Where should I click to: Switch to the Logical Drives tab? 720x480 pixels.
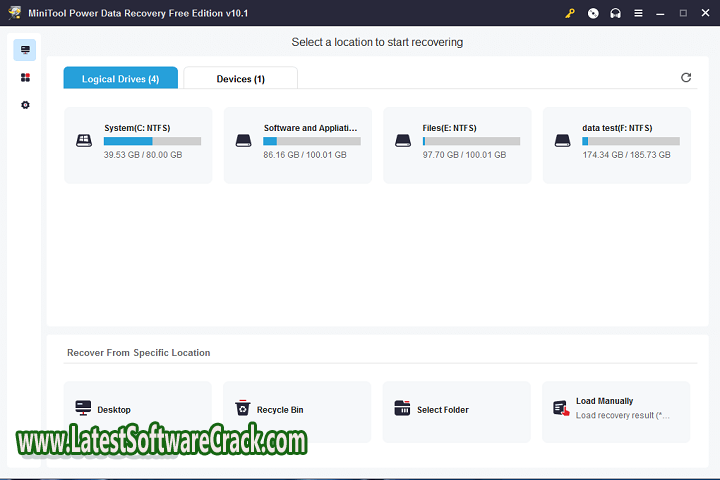(120, 79)
